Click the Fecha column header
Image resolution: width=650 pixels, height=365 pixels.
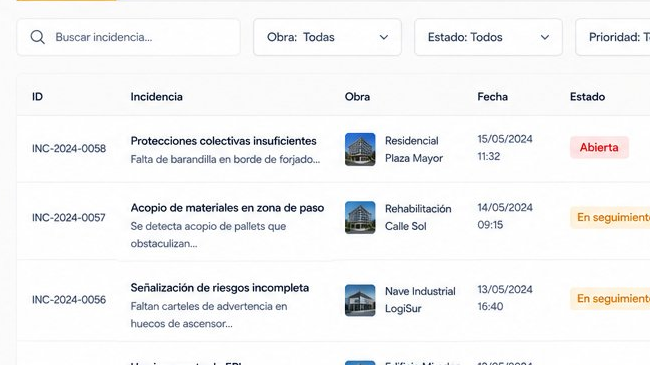492,97
